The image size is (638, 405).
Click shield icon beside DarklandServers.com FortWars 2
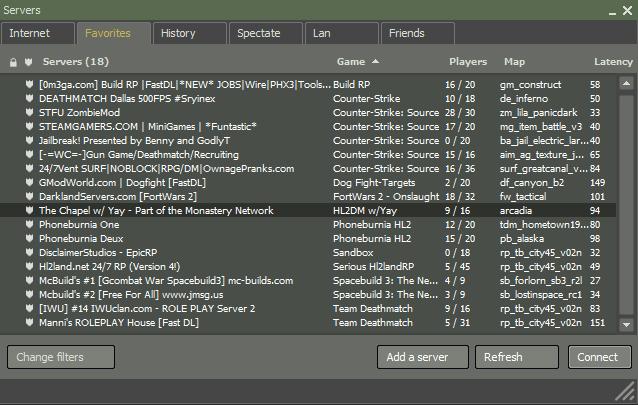click(x=29, y=196)
